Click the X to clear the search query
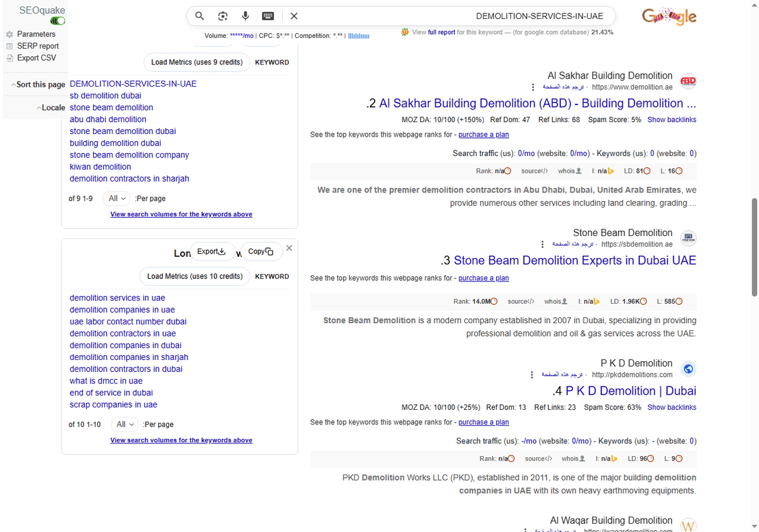 click(293, 16)
